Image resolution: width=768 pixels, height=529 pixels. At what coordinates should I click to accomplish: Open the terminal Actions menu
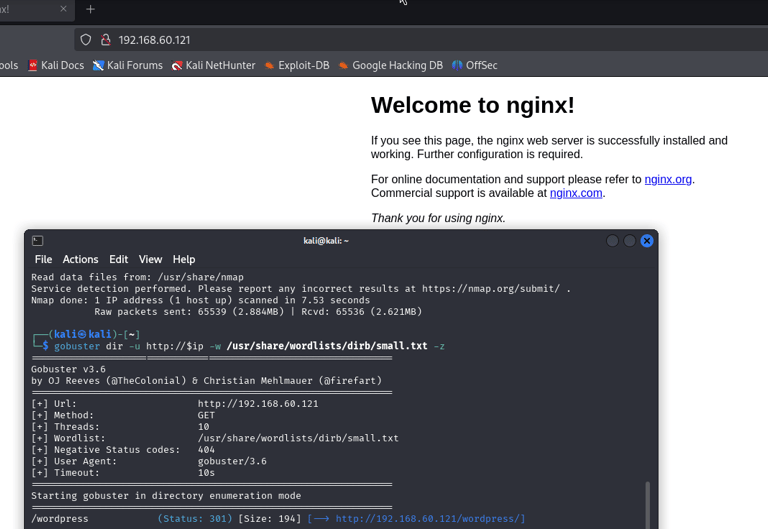pyautogui.click(x=80, y=259)
